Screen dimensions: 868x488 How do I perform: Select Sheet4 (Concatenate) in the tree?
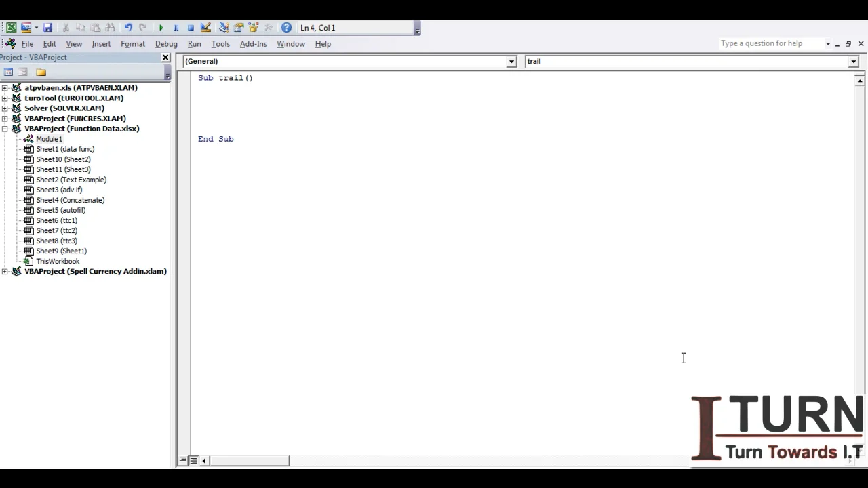(x=70, y=200)
